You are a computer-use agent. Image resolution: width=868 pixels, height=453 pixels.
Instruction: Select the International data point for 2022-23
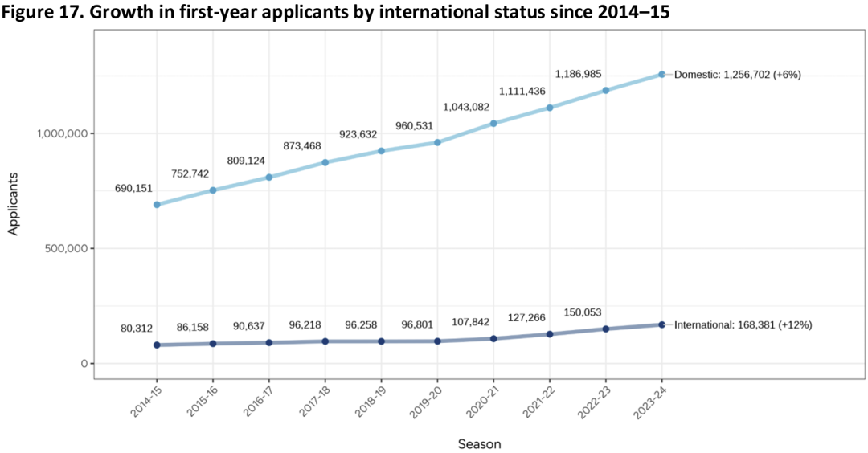(x=606, y=329)
